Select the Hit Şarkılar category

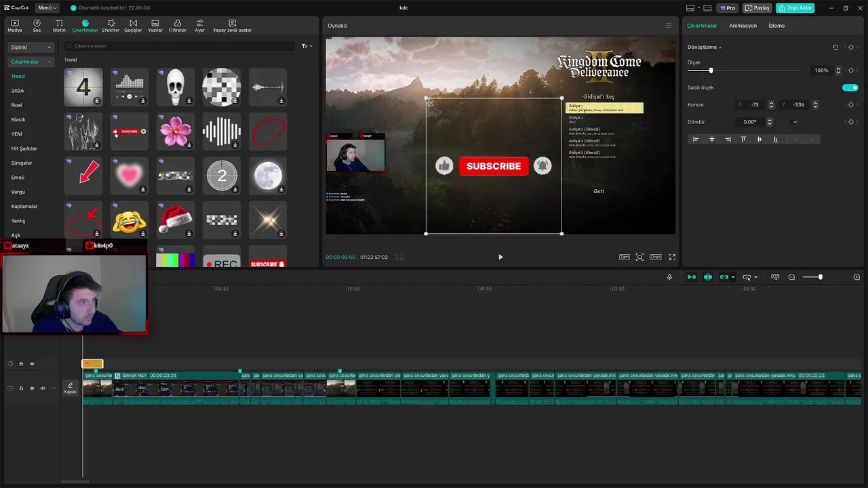click(24, 148)
